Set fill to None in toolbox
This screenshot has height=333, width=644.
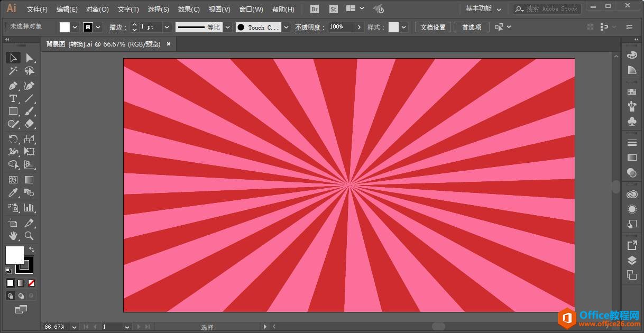point(31,283)
